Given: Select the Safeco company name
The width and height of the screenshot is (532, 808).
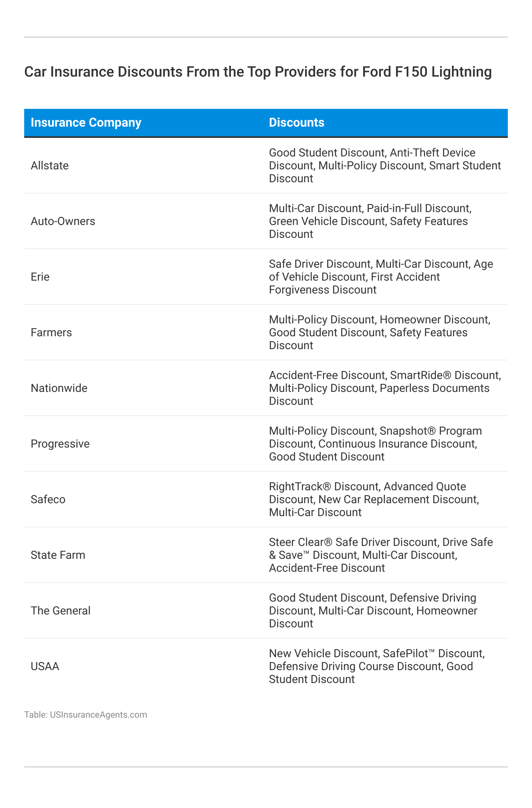Looking at the screenshot, I should click(48, 500).
